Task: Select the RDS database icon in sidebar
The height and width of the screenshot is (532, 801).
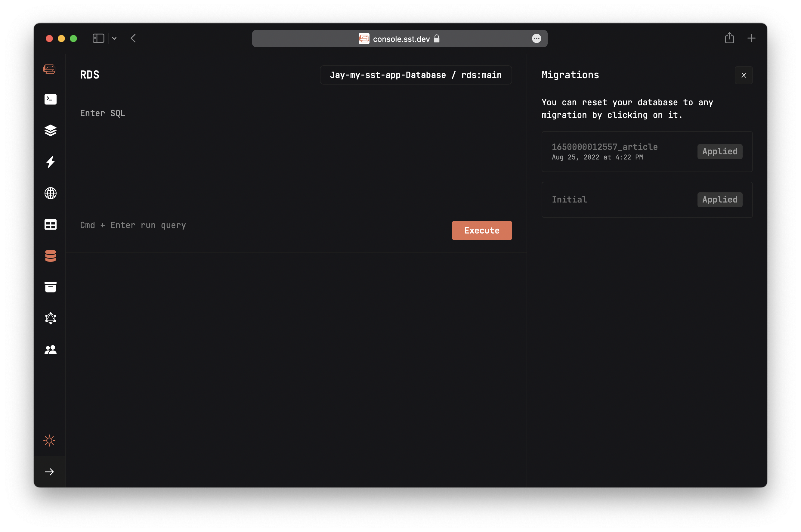Action: click(50, 255)
